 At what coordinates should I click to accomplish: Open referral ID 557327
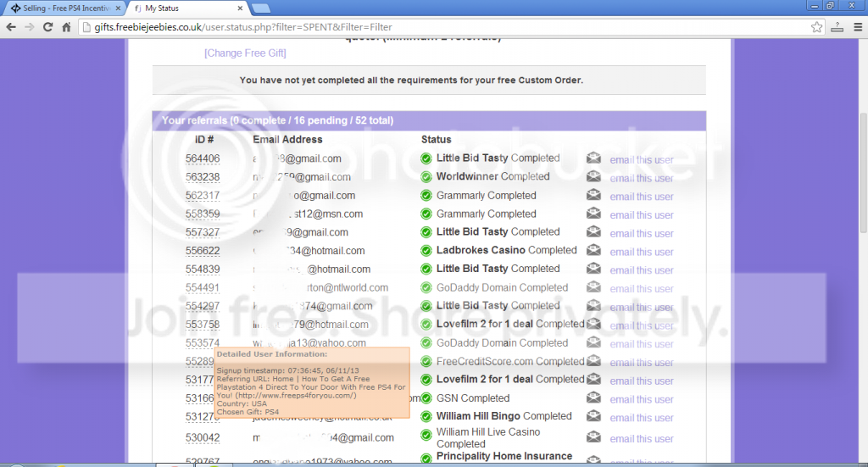click(x=203, y=232)
